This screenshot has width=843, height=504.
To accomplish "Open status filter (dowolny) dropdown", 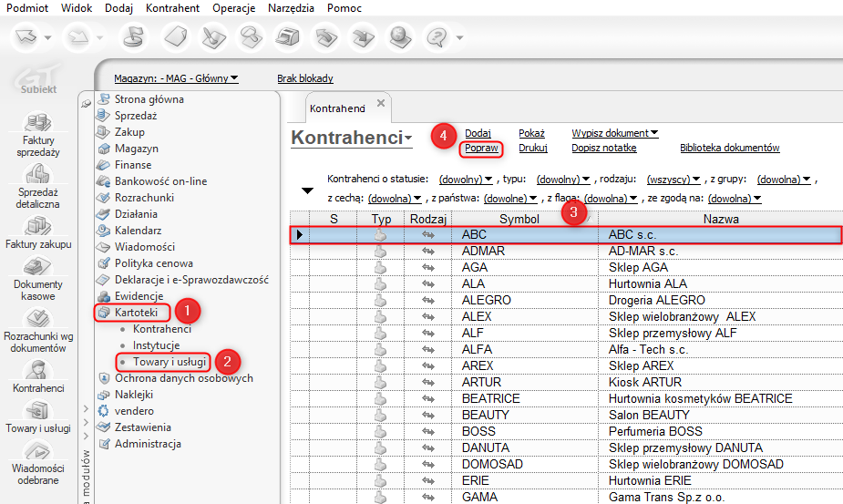I will point(466,180).
